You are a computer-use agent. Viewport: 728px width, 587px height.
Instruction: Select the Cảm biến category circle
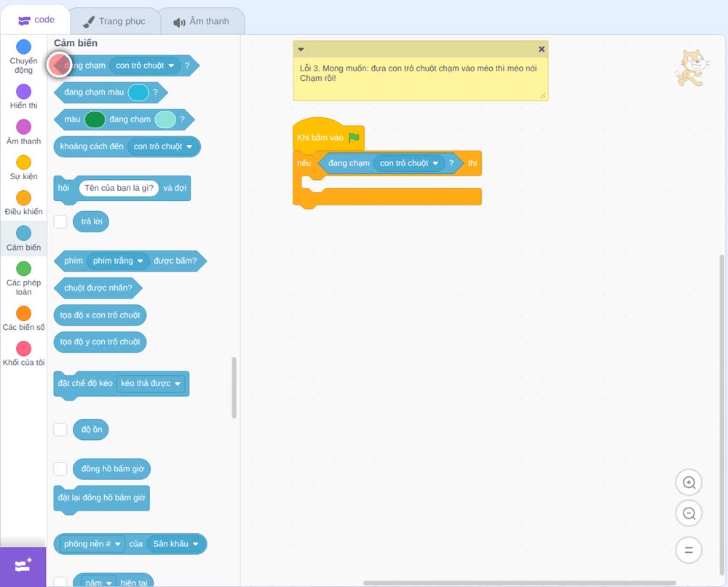point(24,233)
